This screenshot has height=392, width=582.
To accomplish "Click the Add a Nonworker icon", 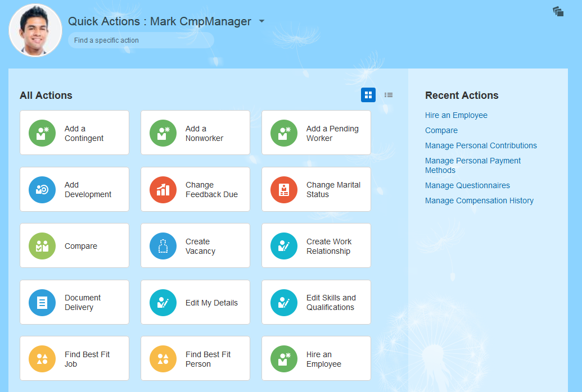I will (x=163, y=133).
